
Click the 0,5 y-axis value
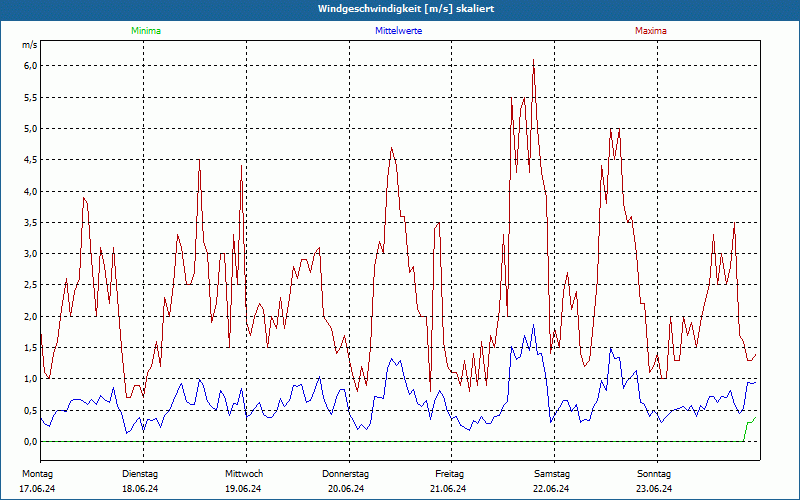31,410
